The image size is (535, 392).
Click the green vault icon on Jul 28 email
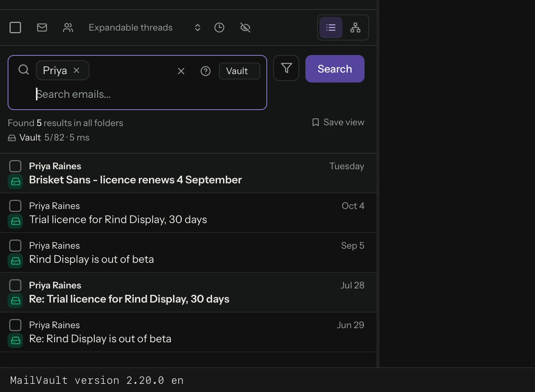(15, 301)
